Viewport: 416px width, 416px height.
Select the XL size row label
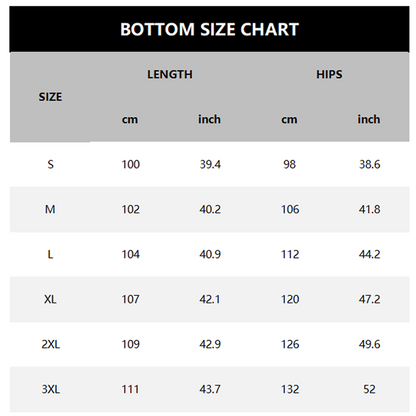tap(50, 299)
